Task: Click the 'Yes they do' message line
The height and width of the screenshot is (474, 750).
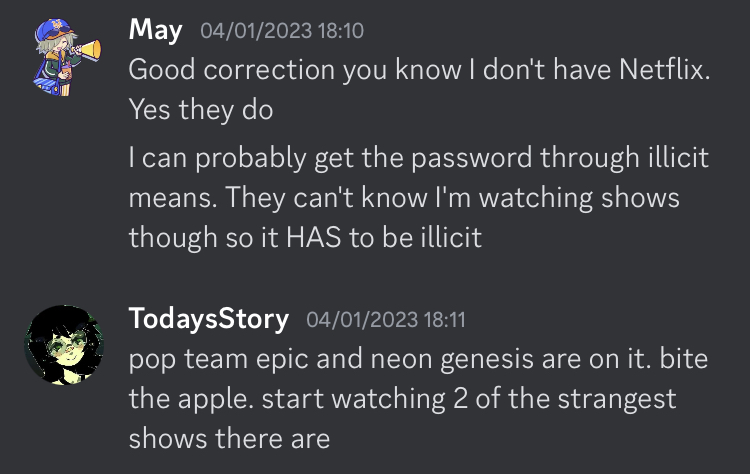Action: click(201, 110)
